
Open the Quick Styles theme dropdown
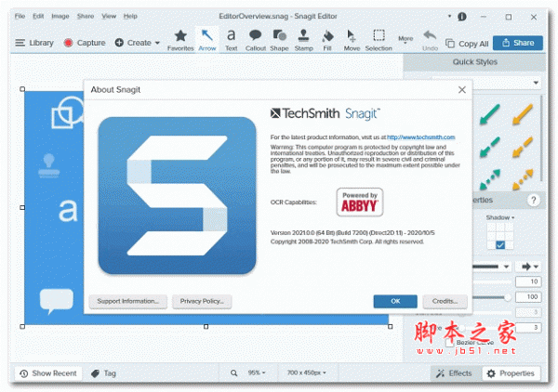click(x=536, y=83)
